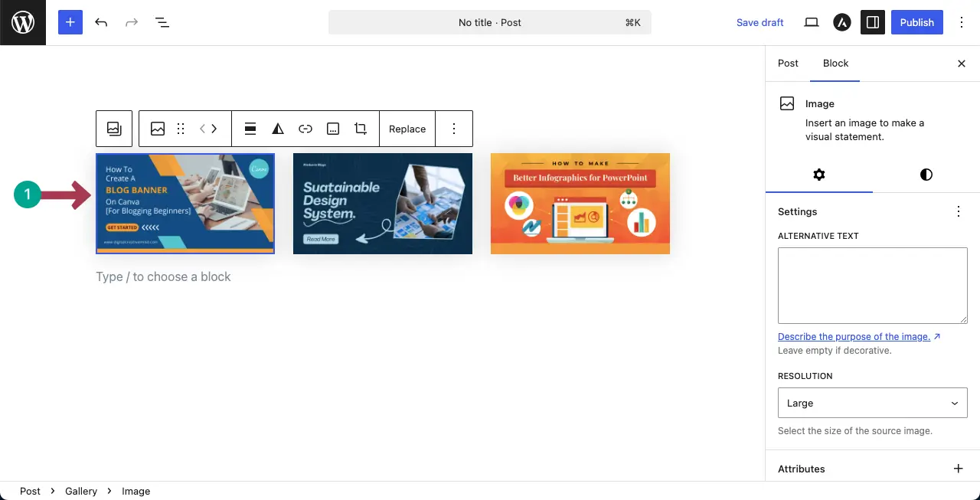
Task: Toggle the editor settings sidebar panel
Action: (x=873, y=22)
